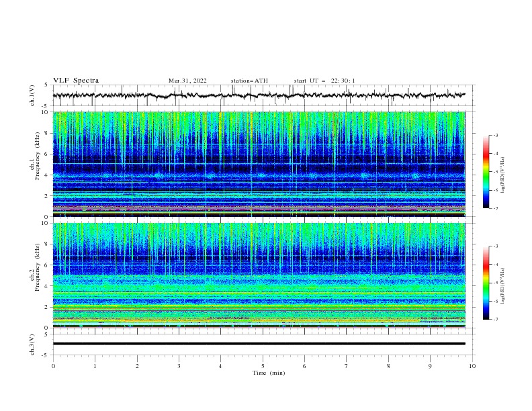
Task: Click the "-3" tick on ch.1 colorbar
Action: pyautogui.click(x=495, y=135)
